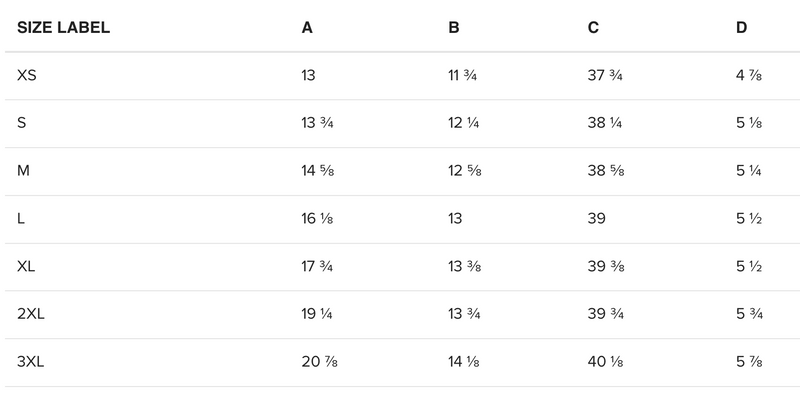Click the 2XL value 19 ¼ in column A
This screenshot has width=800, height=404.
(317, 315)
